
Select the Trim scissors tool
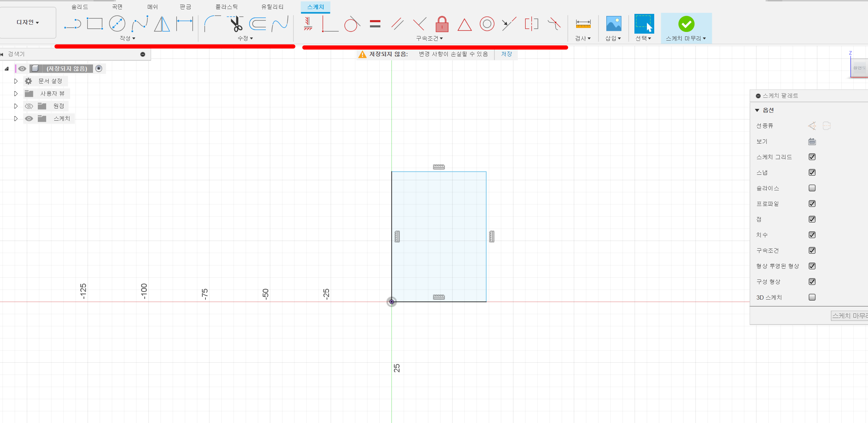pos(236,24)
